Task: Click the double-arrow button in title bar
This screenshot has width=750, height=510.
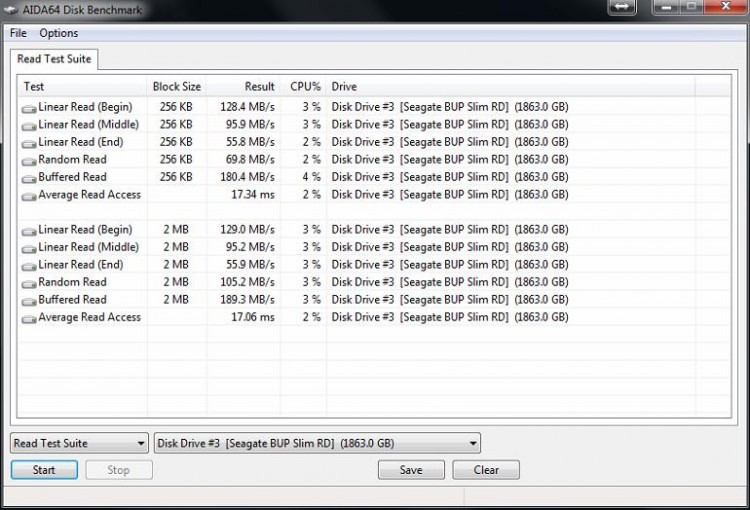Action: (x=622, y=7)
